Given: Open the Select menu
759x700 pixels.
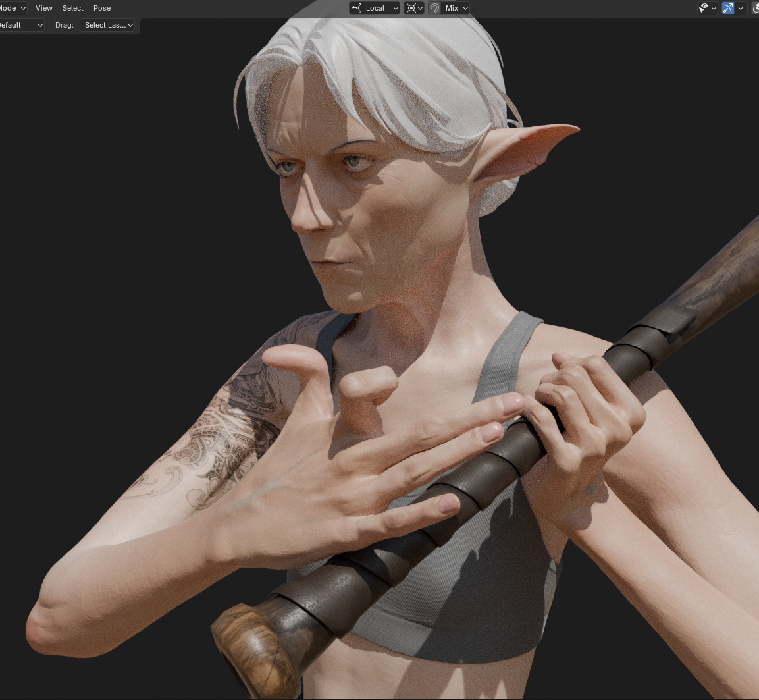Looking at the screenshot, I should coord(72,8).
